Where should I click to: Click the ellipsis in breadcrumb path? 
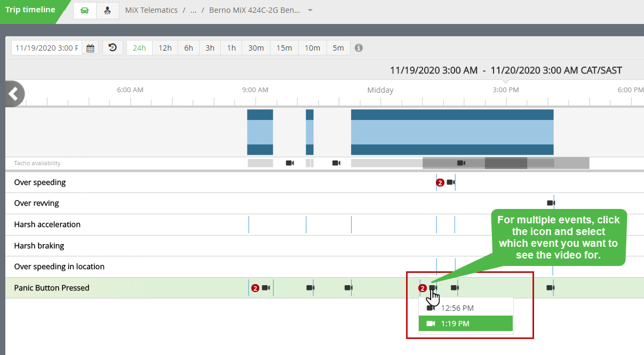tap(193, 11)
